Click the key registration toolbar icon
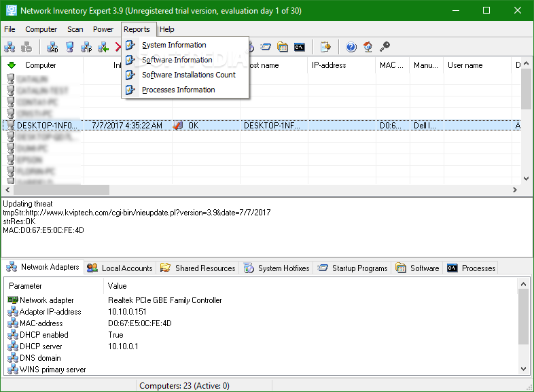The height and width of the screenshot is (392, 534). (x=385, y=46)
